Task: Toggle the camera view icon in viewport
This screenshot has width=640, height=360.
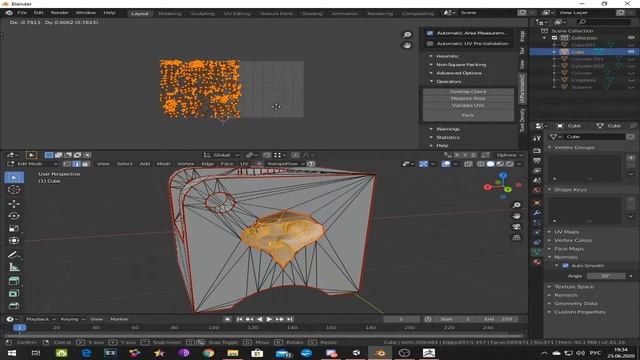Action: click(517, 227)
